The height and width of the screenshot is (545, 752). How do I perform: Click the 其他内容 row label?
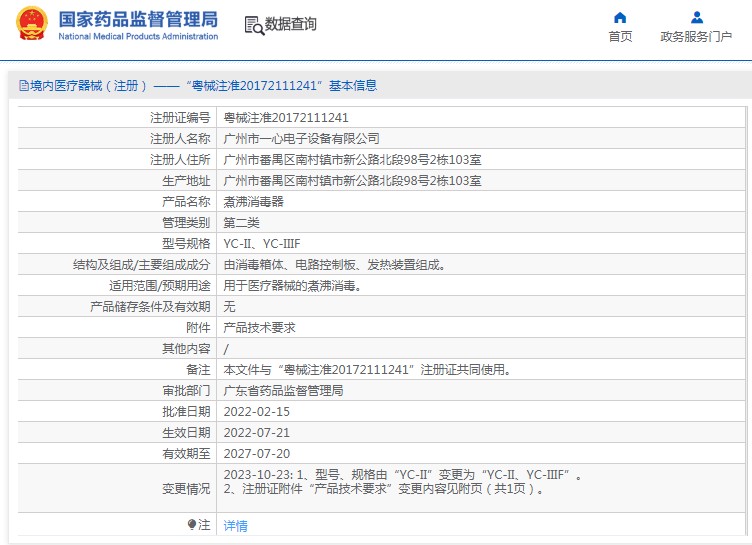186,349
